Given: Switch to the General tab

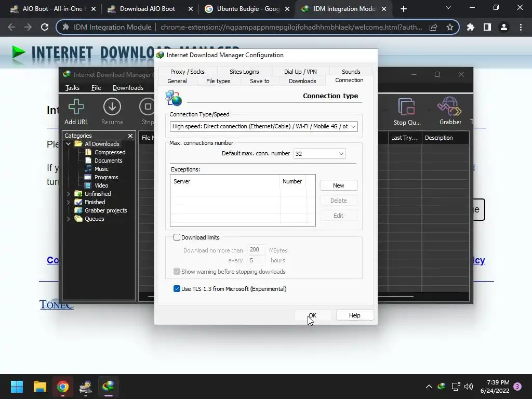Looking at the screenshot, I should point(177,81).
